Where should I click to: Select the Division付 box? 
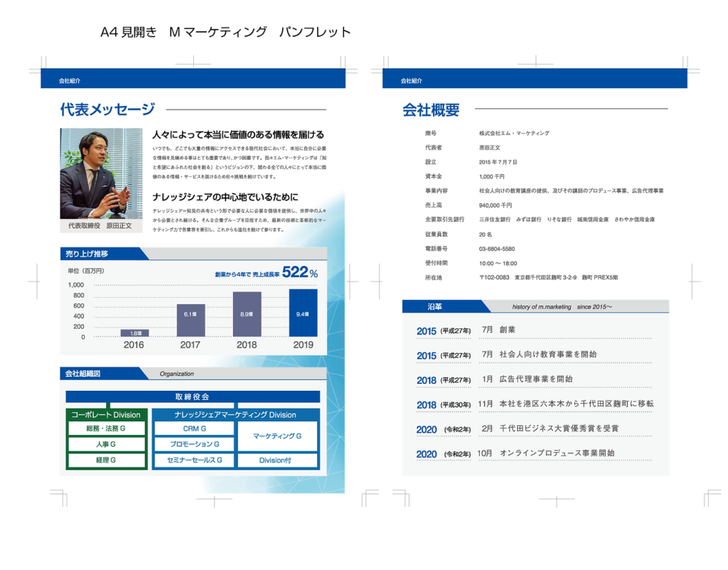(277, 461)
